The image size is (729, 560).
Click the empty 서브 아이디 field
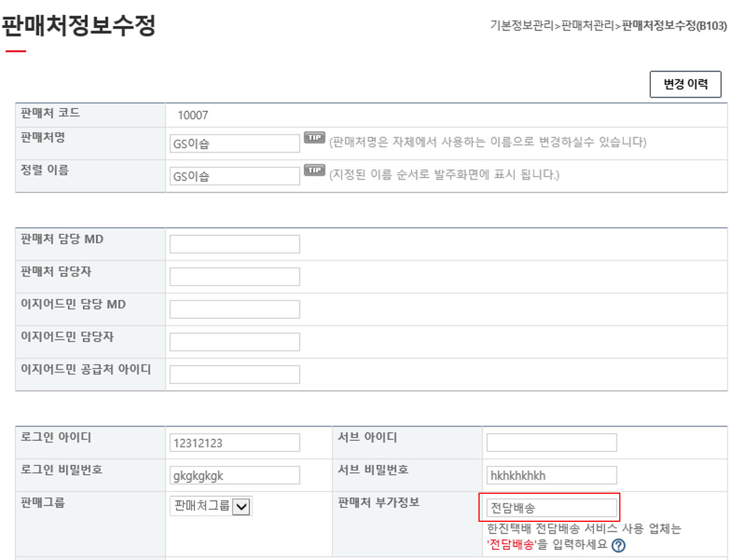pos(551,443)
